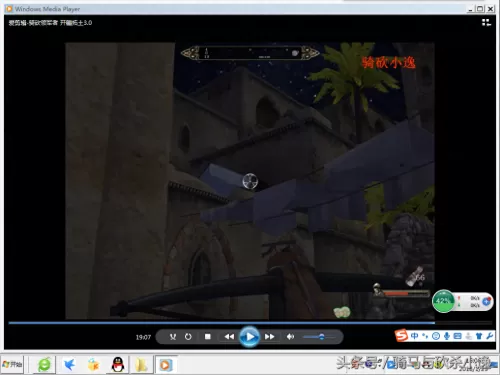This screenshot has height=375, width=500.
Task: Open Sogou wrench settings icon
Action: 489,336
